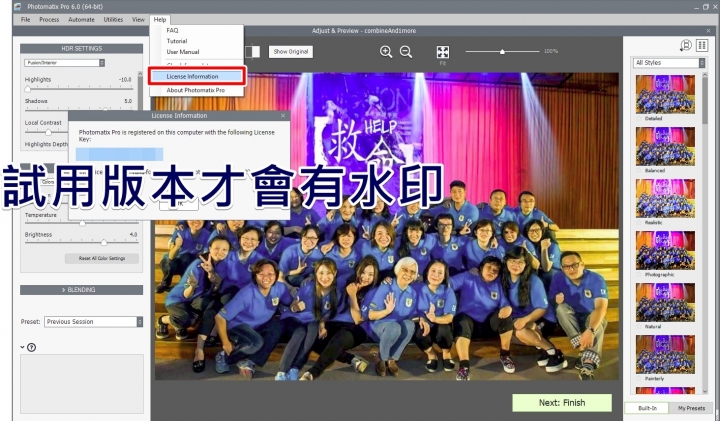This screenshot has width=720, height=421.
Task: Star the Detailed preset as favorite
Action: pos(639,118)
